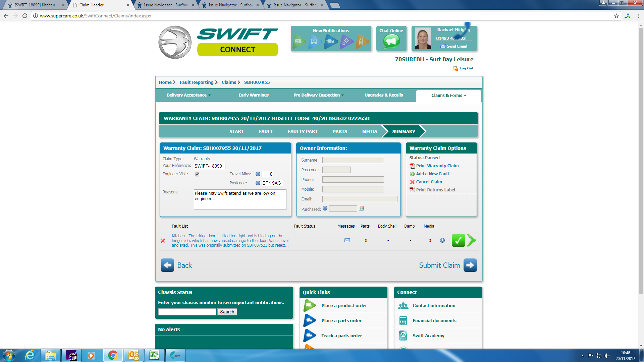644x362 pixels.
Task: Click the Cancel Claim link
Action: coord(429,182)
